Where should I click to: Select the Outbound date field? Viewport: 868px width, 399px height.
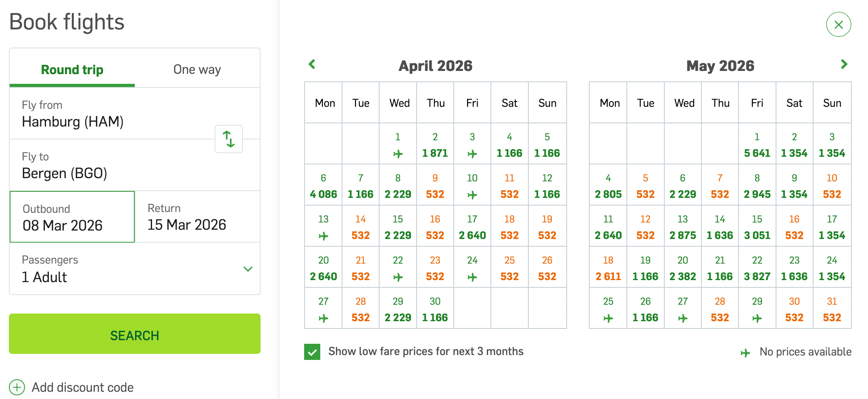pos(72,217)
